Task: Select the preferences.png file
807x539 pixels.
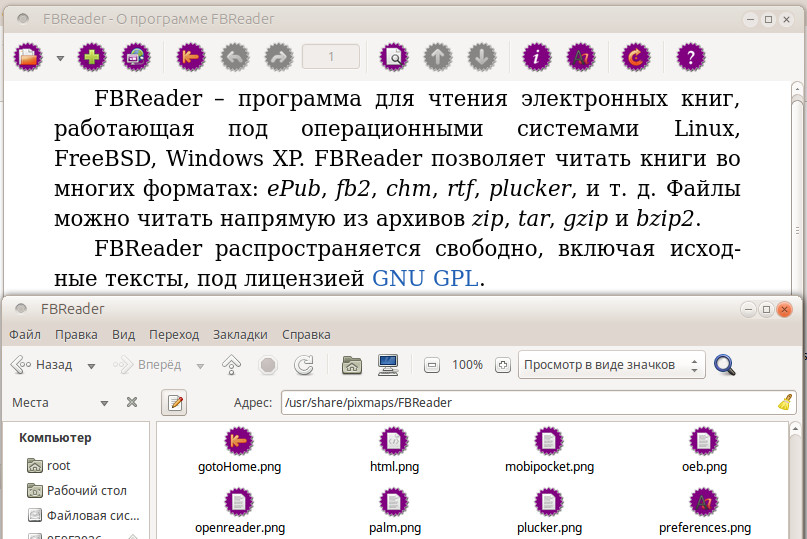Action: (x=704, y=511)
